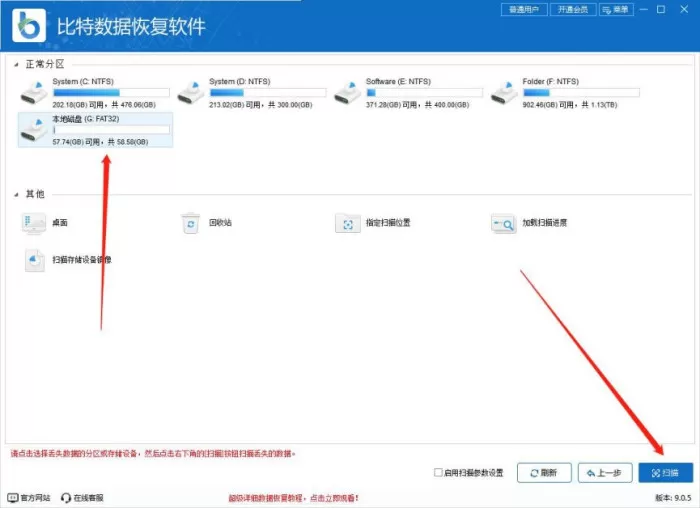The height and width of the screenshot is (508, 700).
Task: Select the '本地磁盘 (G: FAT32)' label
Action: 86,119
